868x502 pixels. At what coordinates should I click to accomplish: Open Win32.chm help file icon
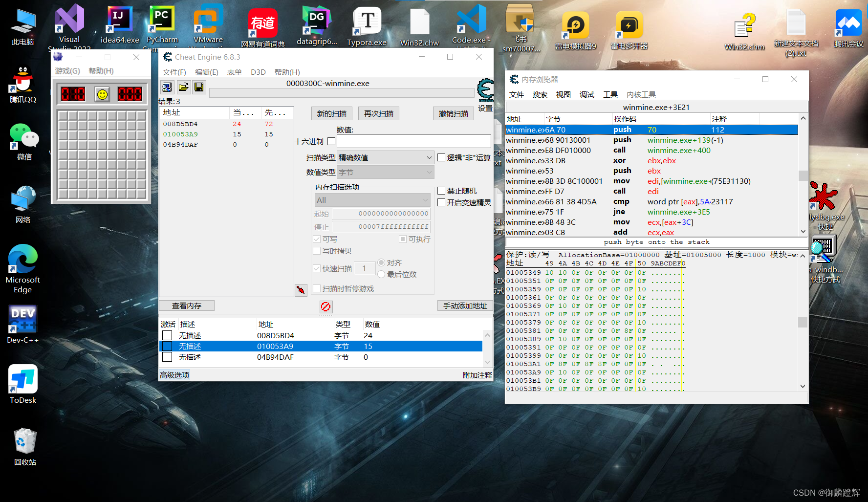click(744, 31)
